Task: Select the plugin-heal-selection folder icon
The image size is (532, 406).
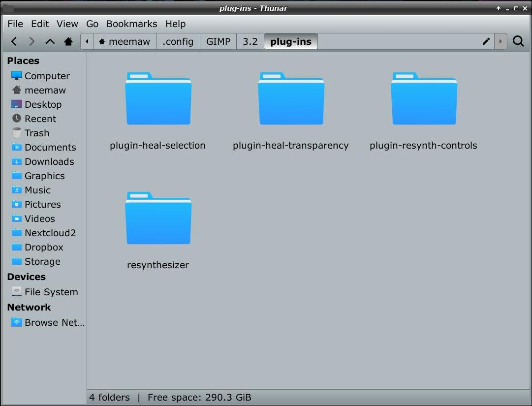Action: tap(158, 98)
